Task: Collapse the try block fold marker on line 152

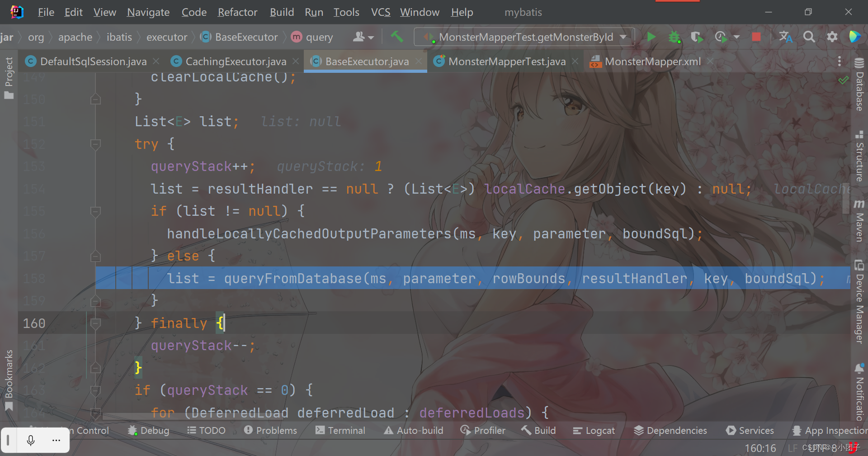Action: tap(95, 144)
